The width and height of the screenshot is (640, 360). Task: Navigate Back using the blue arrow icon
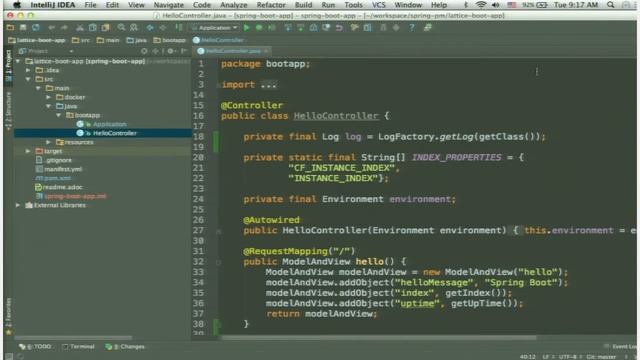tap(150, 28)
